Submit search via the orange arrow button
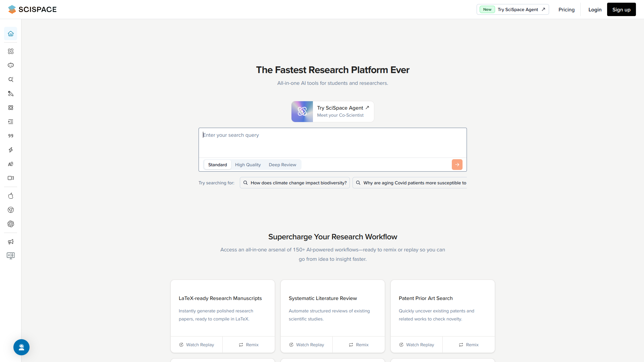Screen dimensions: 644x362 coord(457,165)
